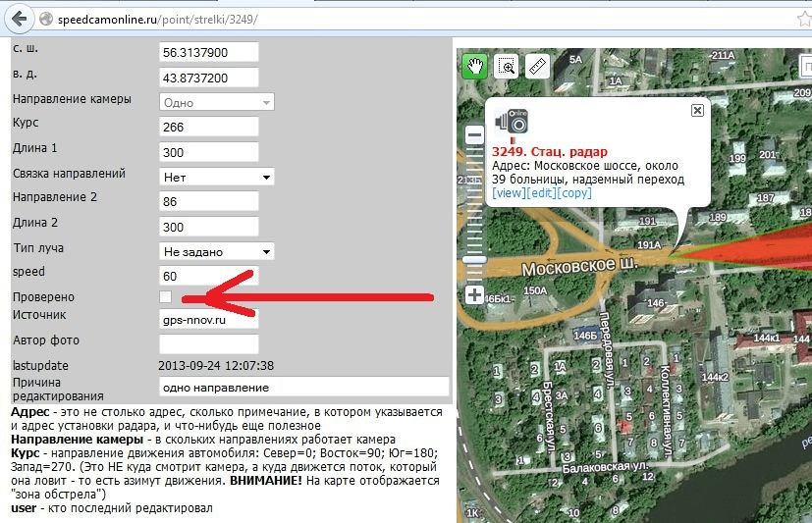The height and width of the screenshot is (523, 812).
Task: Select the ruler distance measurement tool
Action: tap(537, 66)
